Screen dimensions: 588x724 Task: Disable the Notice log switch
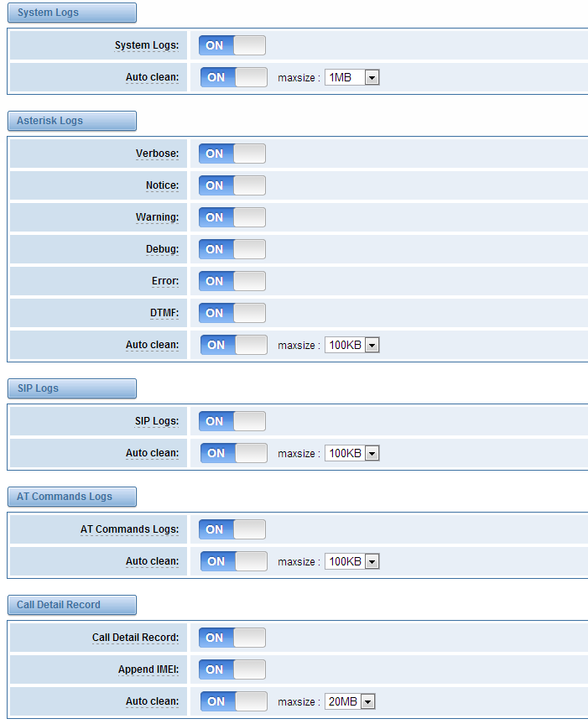click(x=232, y=185)
